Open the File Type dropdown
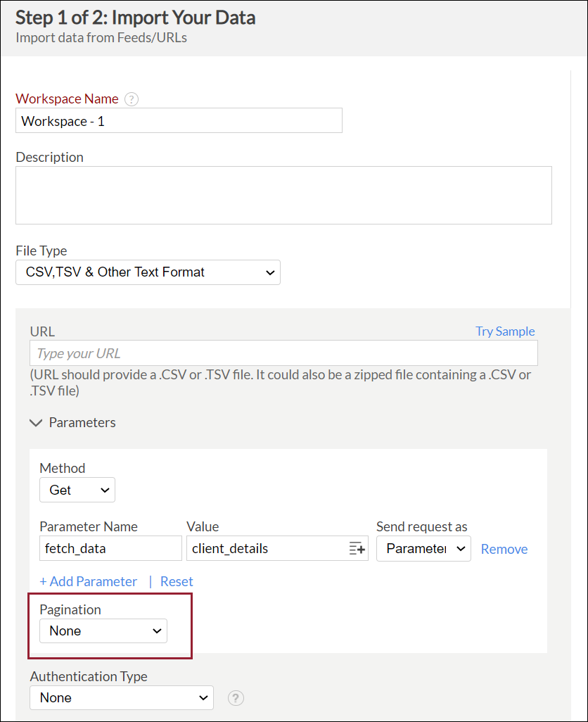588x722 pixels. tap(148, 272)
